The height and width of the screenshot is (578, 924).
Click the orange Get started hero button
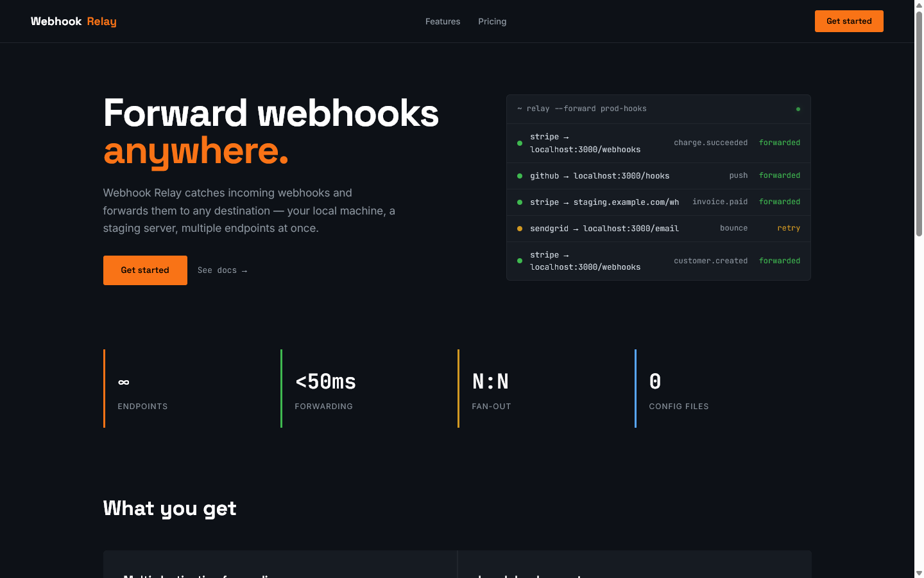[x=145, y=270]
